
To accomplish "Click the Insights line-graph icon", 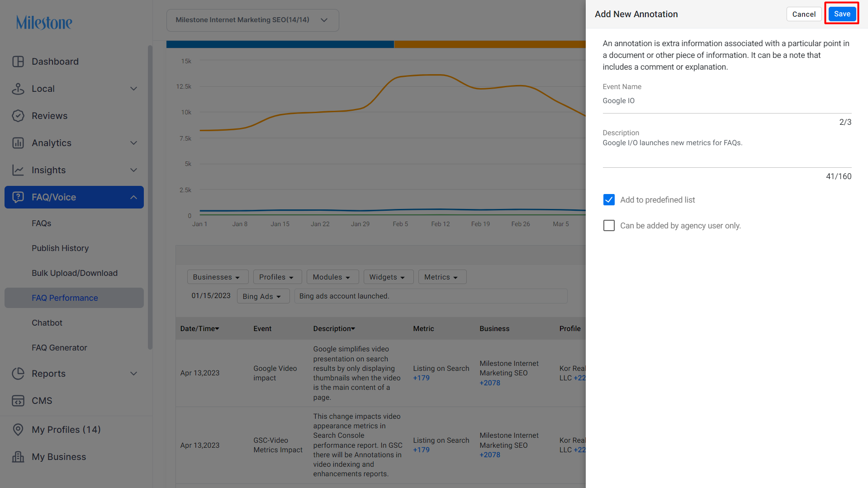I will click(x=18, y=170).
